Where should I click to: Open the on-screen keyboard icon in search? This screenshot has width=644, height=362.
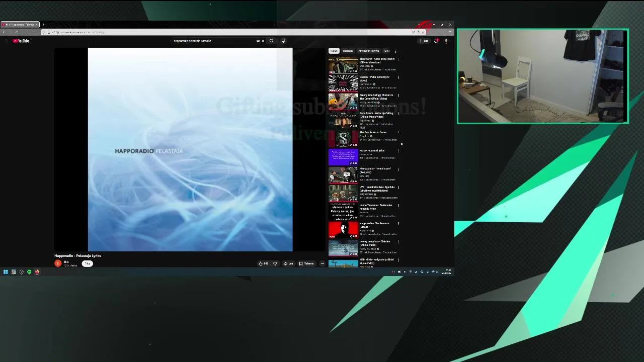pyautogui.click(x=258, y=41)
